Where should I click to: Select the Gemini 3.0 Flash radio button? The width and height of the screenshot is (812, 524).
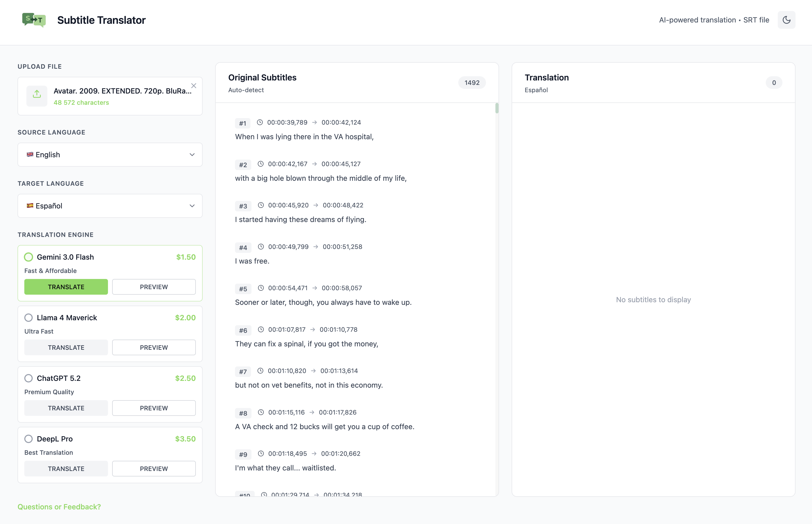[28, 257]
